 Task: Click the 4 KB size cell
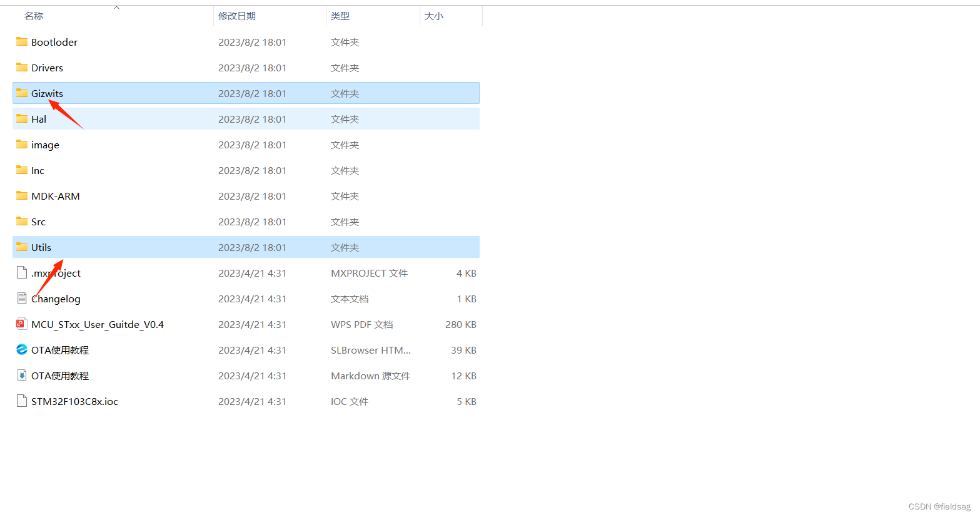tap(467, 273)
